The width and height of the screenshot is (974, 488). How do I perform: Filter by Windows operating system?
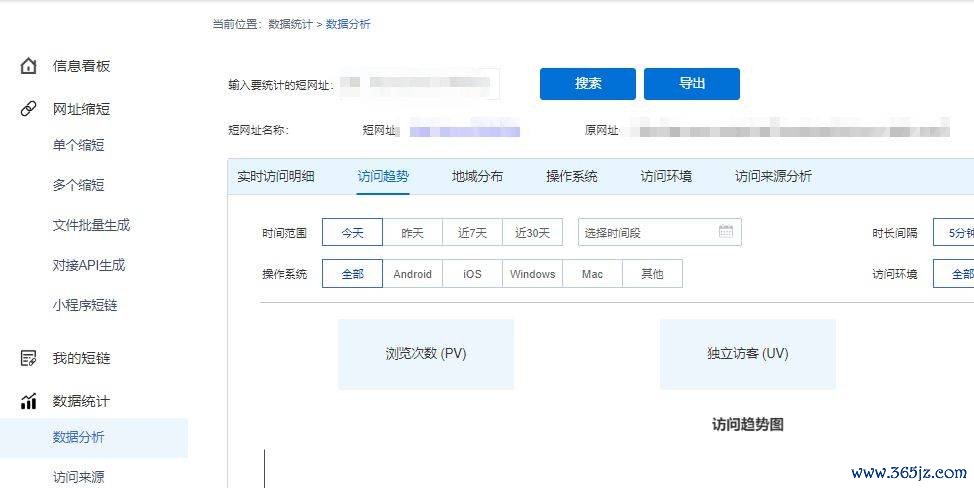click(532, 274)
